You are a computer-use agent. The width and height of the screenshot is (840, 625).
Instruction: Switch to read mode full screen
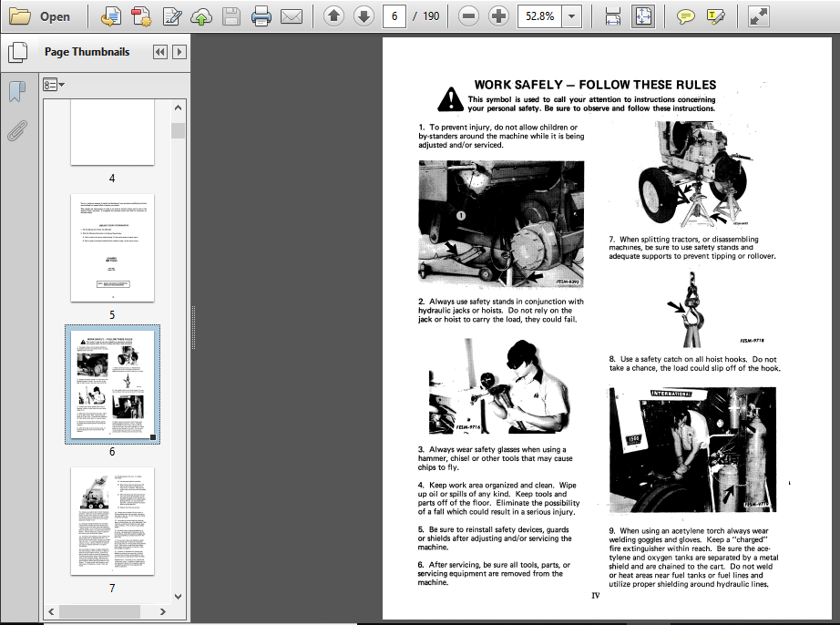(759, 16)
